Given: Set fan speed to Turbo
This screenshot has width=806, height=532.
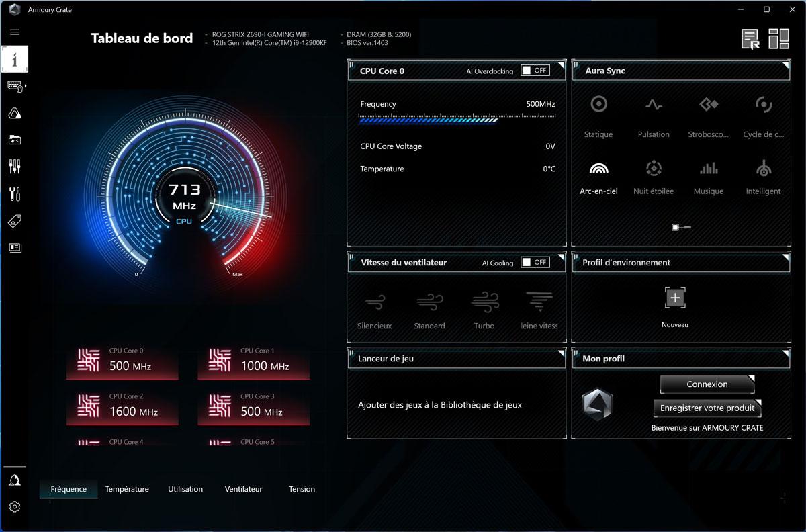Looking at the screenshot, I should [x=484, y=310].
